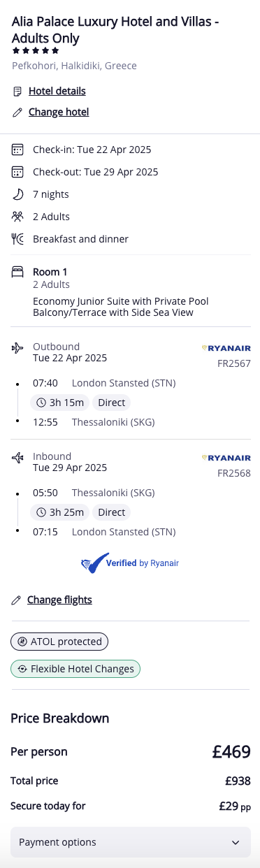260x868 pixels.
Task: Click the outbound Ryanair airline logo
Action: pos(226,347)
